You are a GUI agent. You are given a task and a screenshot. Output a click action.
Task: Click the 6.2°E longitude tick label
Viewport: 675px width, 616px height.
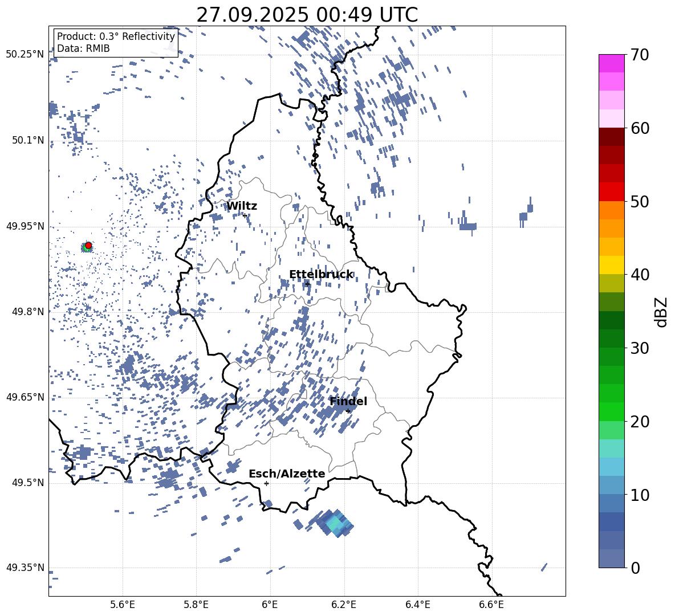[x=344, y=605]
